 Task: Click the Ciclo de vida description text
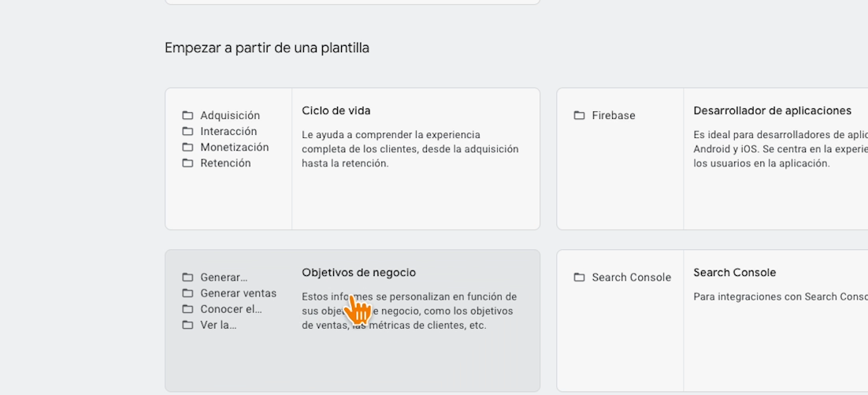point(410,149)
